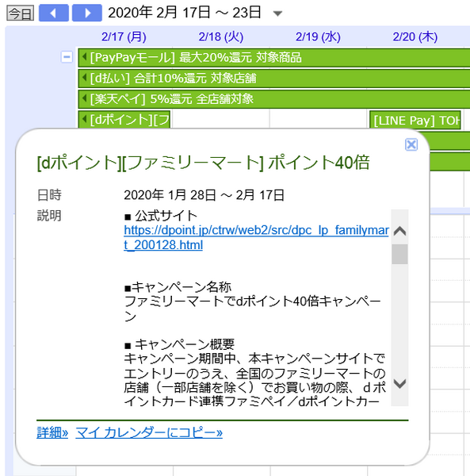Open the 詳細» details link
Image resolution: width=470 pixels, height=476 pixels.
click(x=52, y=432)
